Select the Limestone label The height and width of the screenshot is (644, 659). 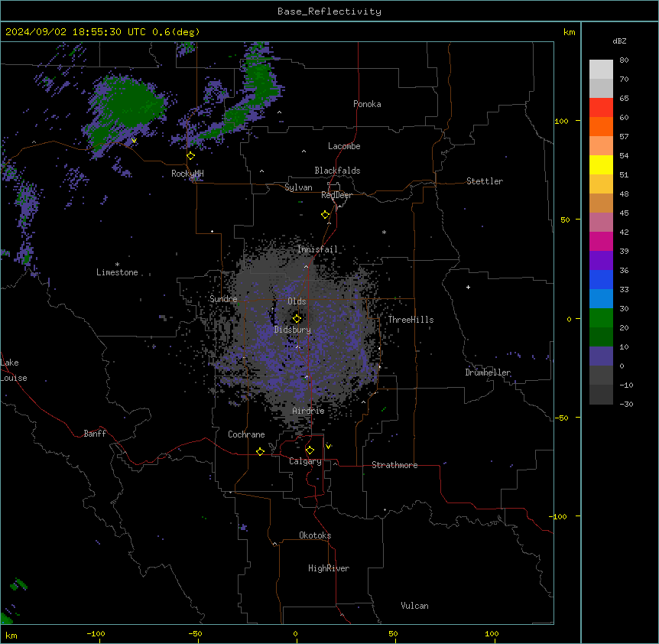click(117, 272)
